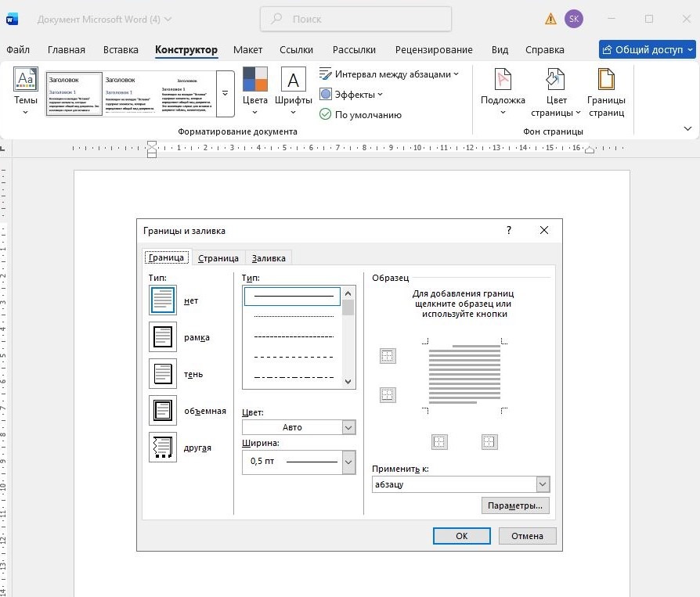Select the first document style thumbnail
The width and height of the screenshot is (700, 597).
click(x=74, y=94)
